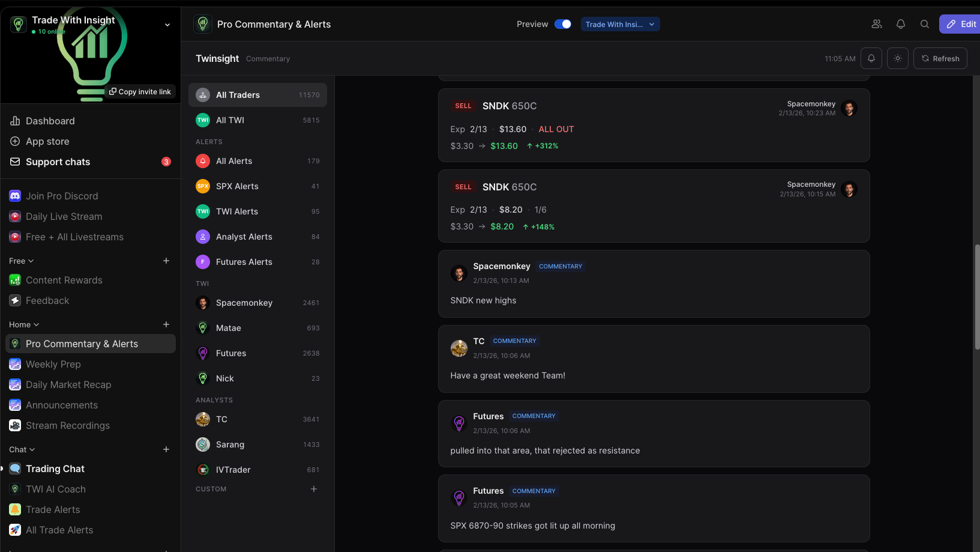
Task: Click the plus icon next to CUSTOM
Action: tap(313, 489)
